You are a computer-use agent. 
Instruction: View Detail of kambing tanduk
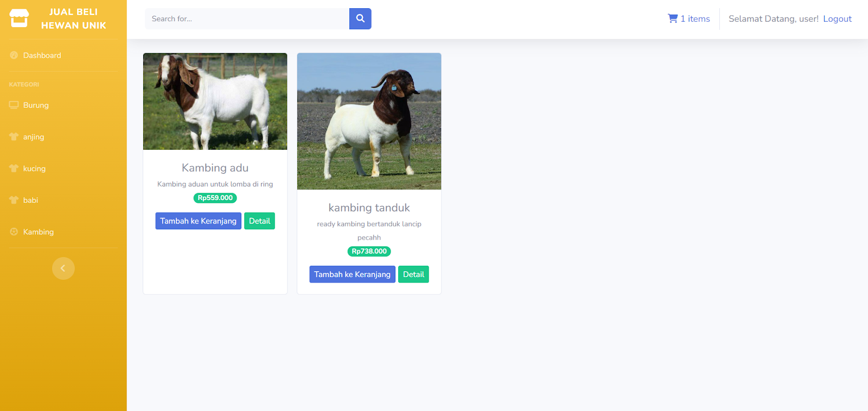(413, 274)
